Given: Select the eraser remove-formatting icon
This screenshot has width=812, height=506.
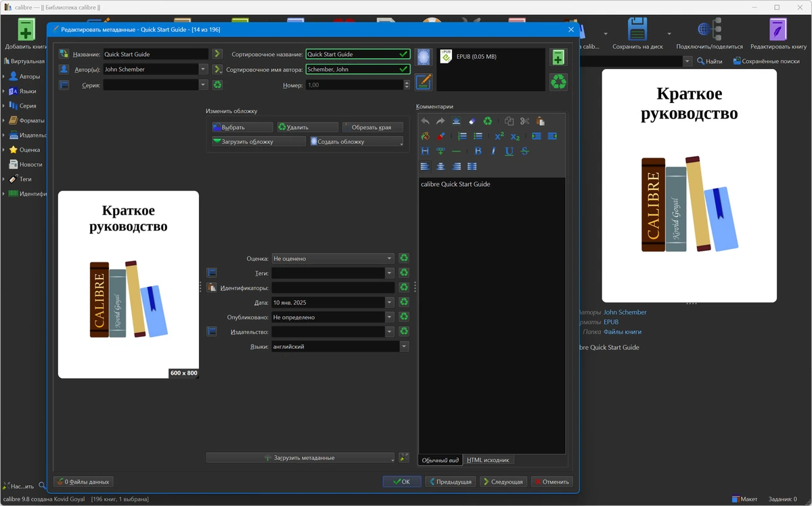Looking at the screenshot, I should pos(472,121).
